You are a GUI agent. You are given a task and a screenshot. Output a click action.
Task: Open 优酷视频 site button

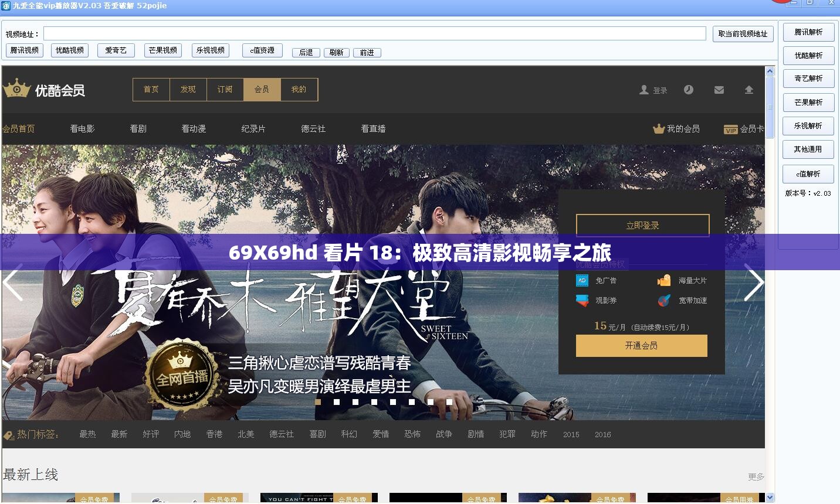(70, 50)
